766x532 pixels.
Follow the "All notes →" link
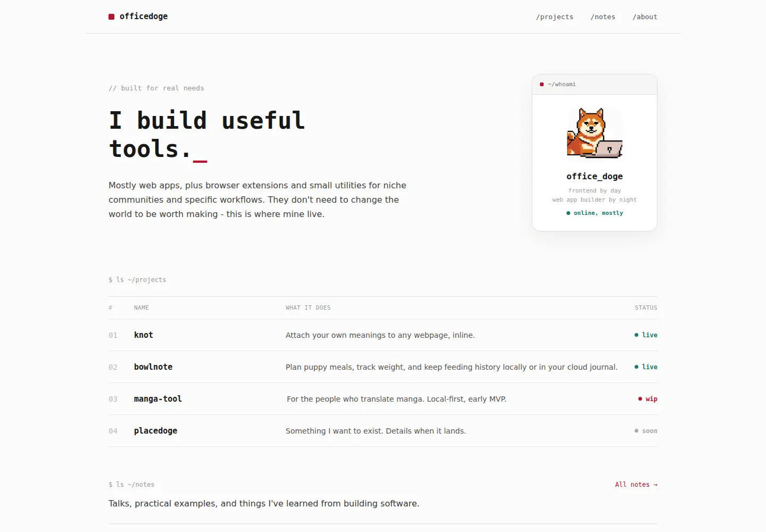pos(636,485)
